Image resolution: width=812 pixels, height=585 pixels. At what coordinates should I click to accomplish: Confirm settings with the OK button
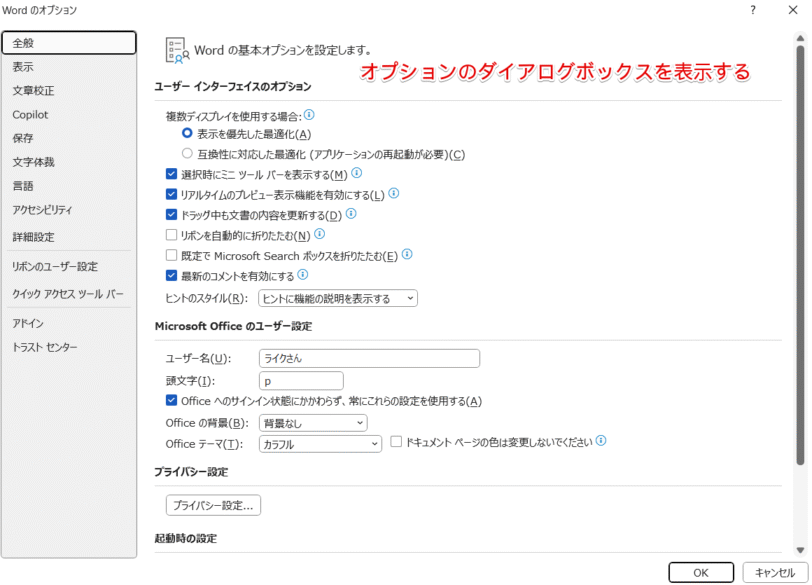coord(701,572)
